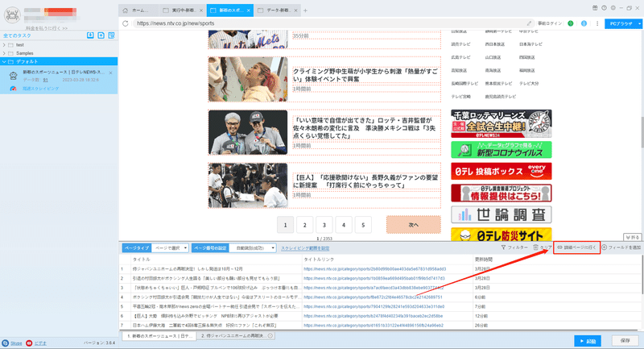
Task: Click the フィルター filter button
Action: (514, 247)
